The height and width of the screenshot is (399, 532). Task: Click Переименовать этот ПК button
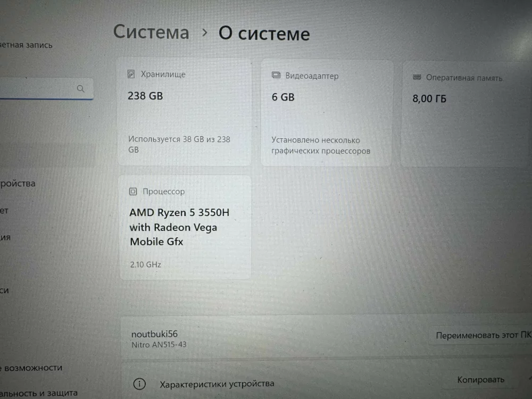pos(483,335)
